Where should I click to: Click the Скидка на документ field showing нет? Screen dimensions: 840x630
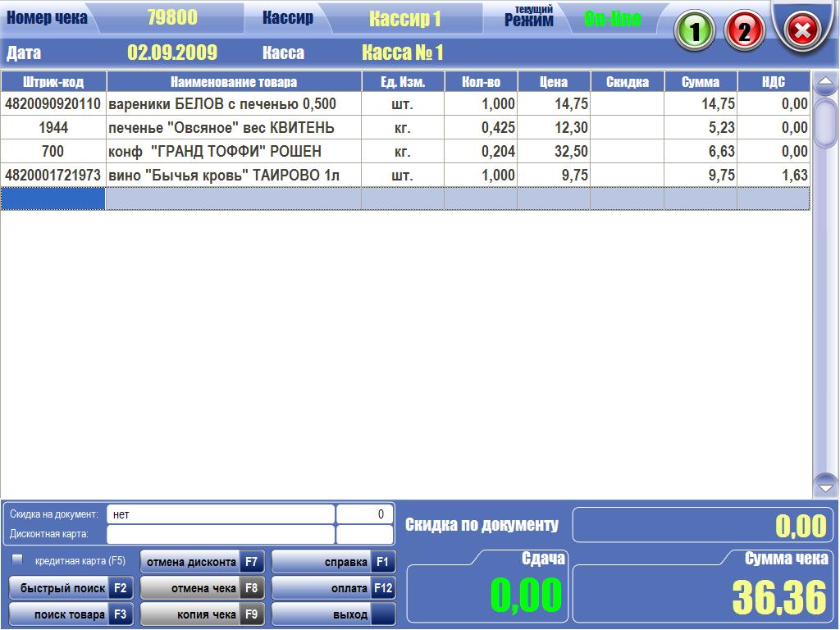tap(221, 514)
